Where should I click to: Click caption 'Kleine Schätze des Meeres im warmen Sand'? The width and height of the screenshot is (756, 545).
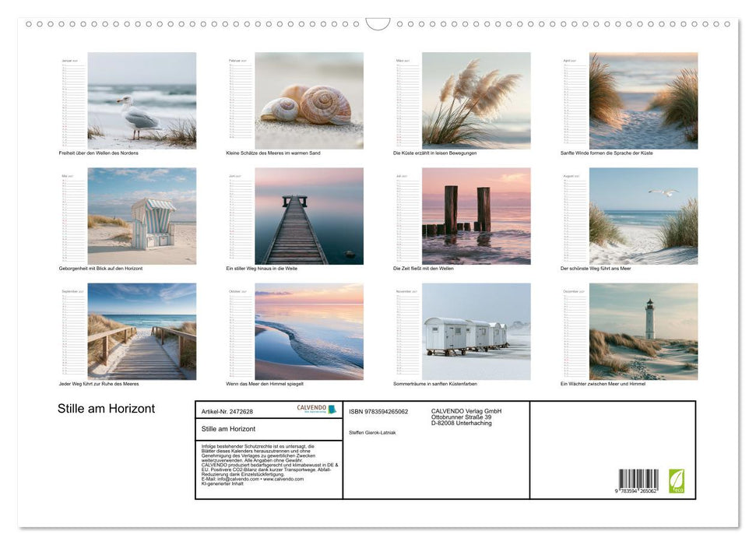point(273,153)
